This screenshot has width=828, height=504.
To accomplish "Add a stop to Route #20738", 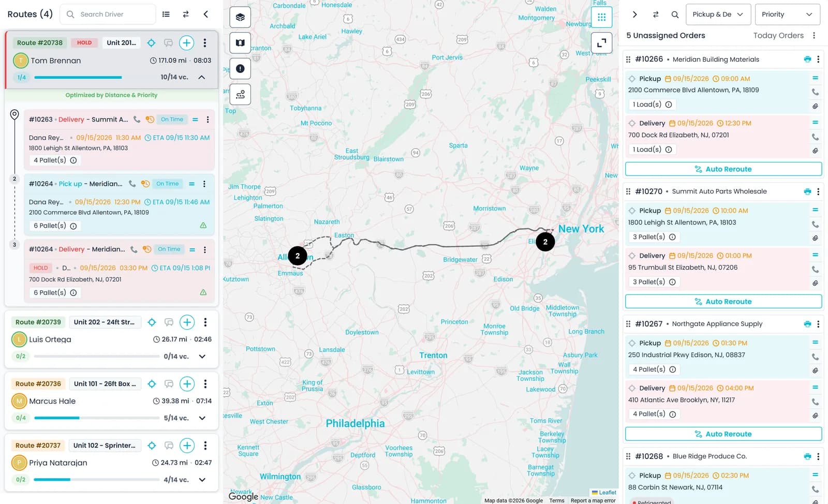I will pos(187,43).
